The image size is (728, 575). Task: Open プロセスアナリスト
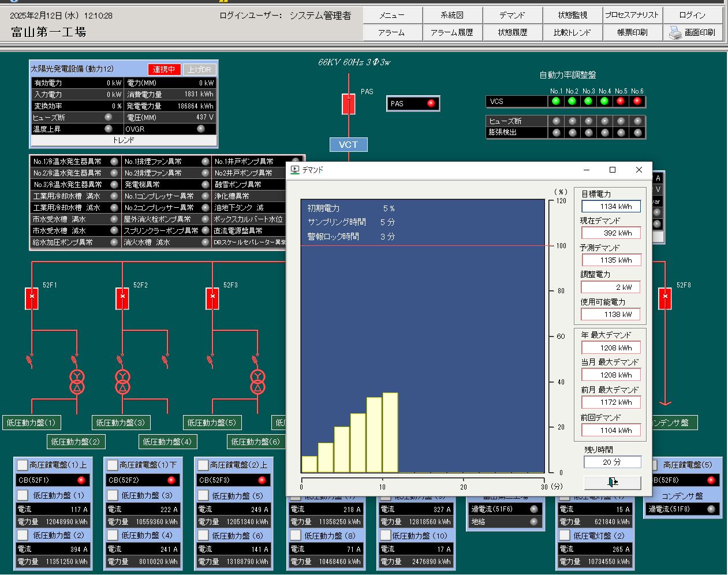point(632,15)
